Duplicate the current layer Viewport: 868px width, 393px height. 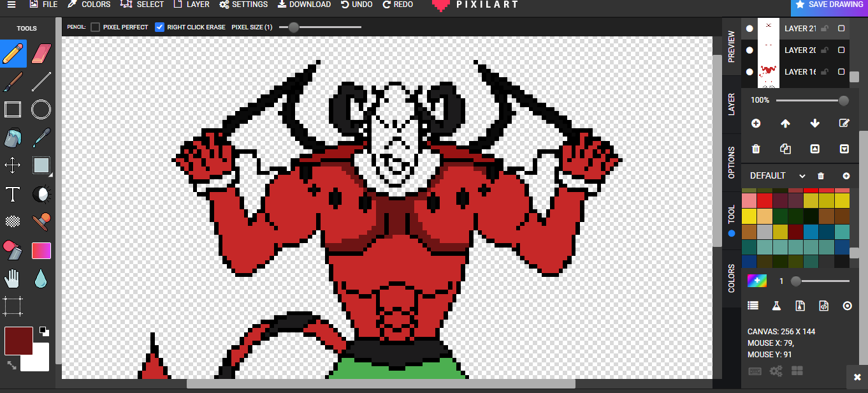785,149
